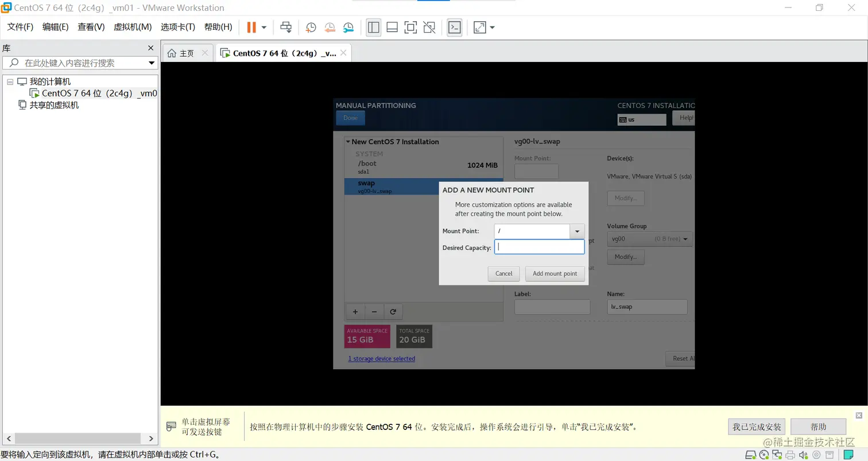Open the 帮助(H) menu

(218, 27)
